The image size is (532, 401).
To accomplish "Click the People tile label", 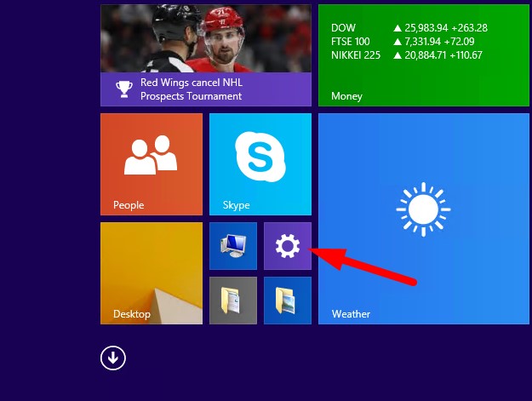I will (129, 205).
